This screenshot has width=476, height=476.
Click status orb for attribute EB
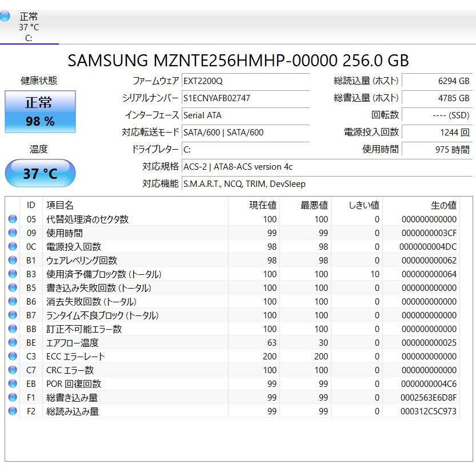pyautogui.click(x=13, y=383)
